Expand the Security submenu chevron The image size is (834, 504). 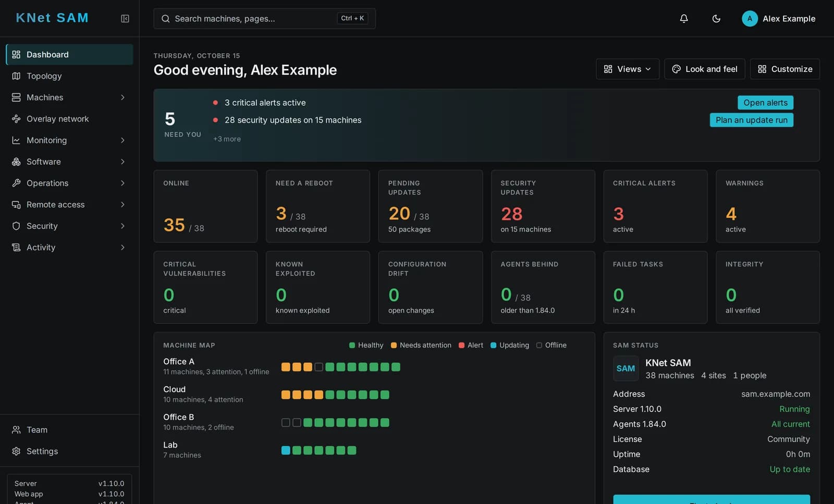(122, 226)
